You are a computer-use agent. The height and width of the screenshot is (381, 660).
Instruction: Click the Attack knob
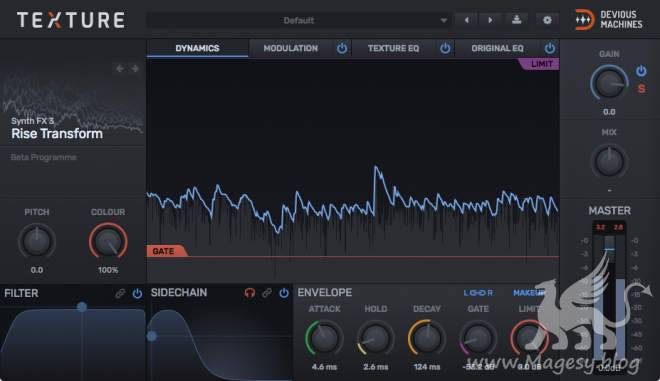(324, 338)
